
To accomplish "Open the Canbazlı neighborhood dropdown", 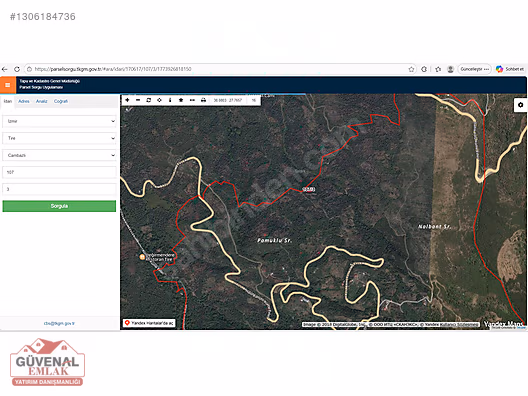I will point(59,155).
